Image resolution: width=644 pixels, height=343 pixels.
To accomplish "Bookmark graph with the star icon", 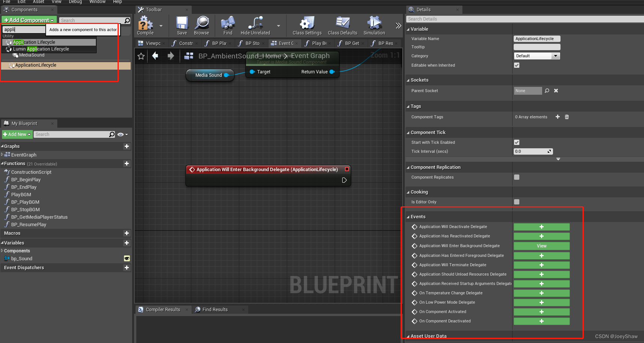I will (x=141, y=56).
